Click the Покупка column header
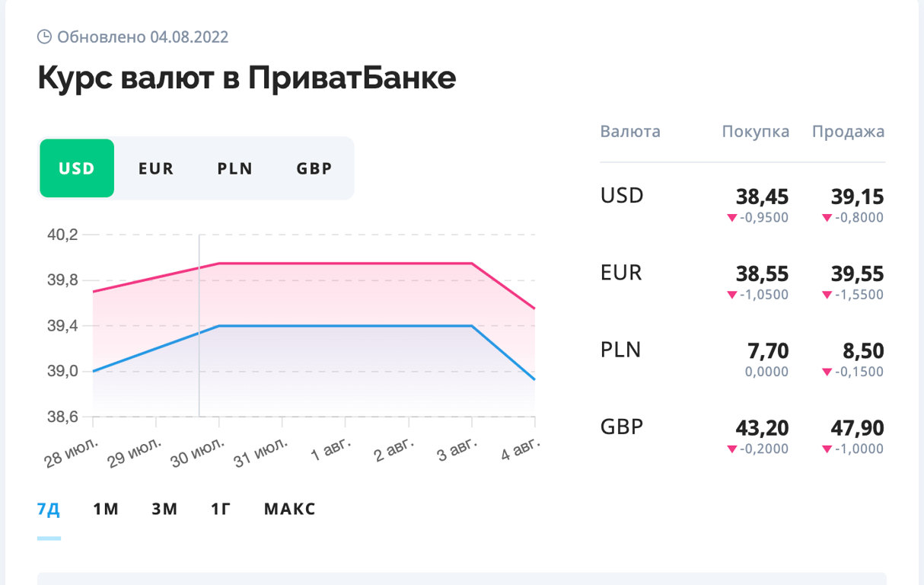The width and height of the screenshot is (924, 585). point(755,132)
